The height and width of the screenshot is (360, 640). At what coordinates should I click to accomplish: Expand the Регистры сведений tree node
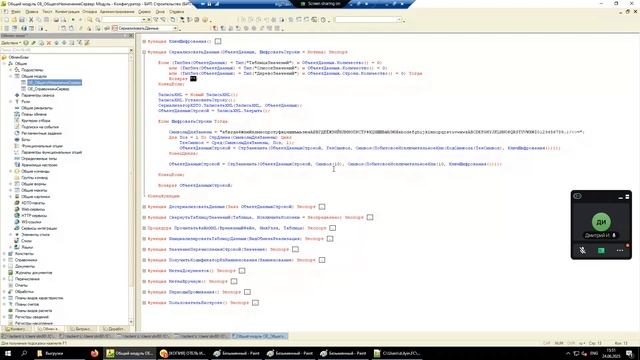click(4, 317)
